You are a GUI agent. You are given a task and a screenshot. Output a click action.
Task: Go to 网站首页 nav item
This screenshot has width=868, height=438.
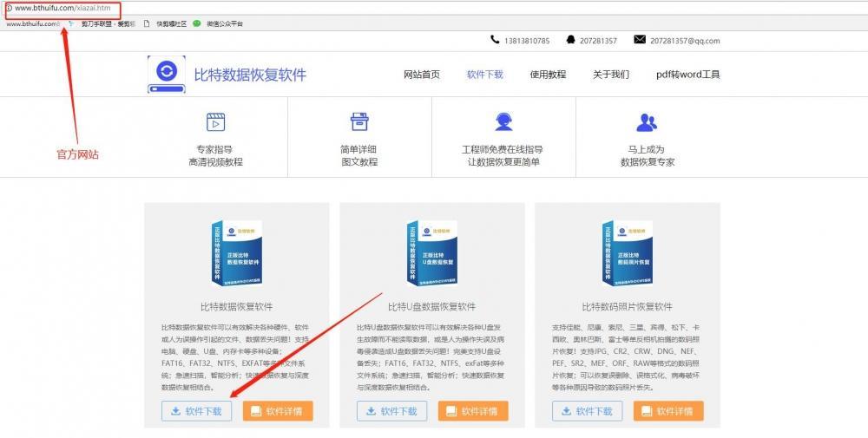click(422, 75)
